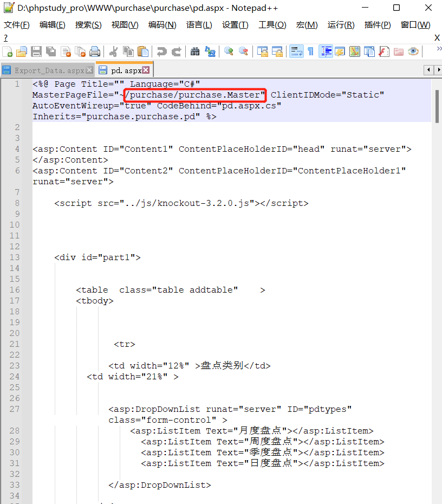The width and height of the screenshot is (442, 504).
Task: Open the 设置(T) menu
Action: pos(235,25)
